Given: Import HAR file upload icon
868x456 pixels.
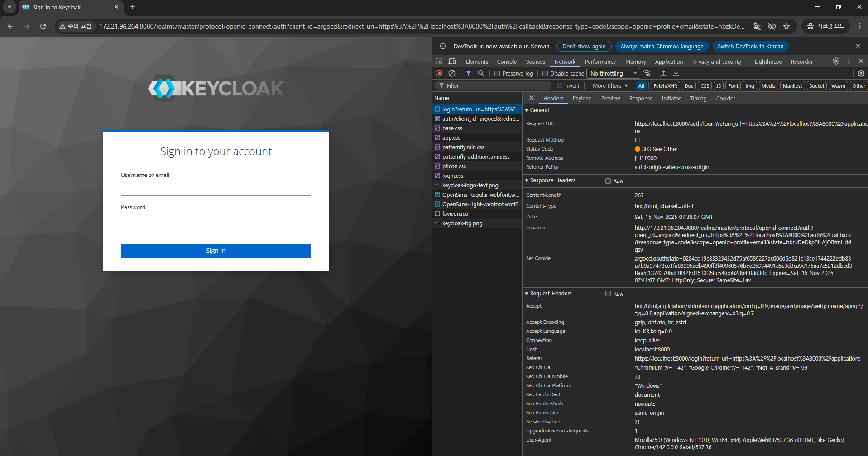Looking at the screenshot, I should [663, 73].
